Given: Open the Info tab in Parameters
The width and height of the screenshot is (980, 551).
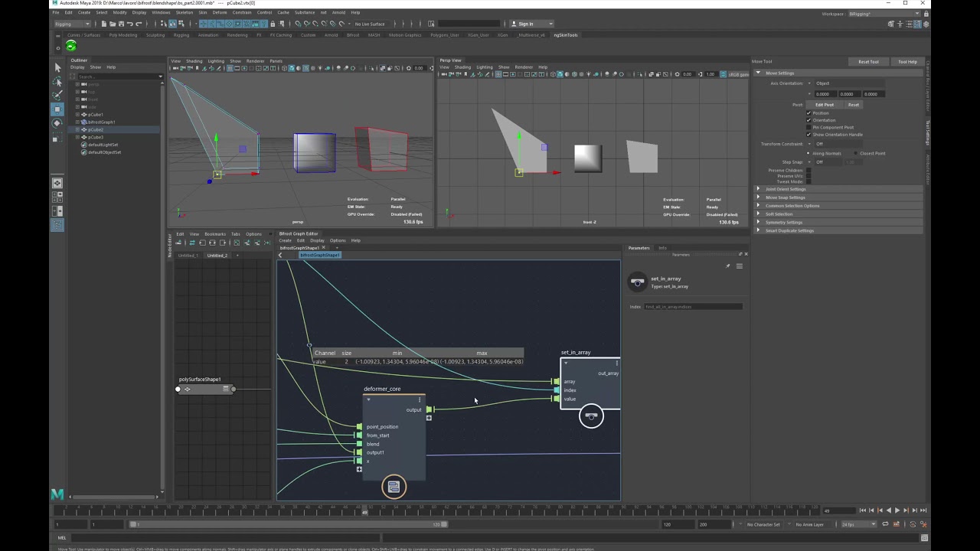Looking at the screenshot, I should tap(662, 248).
